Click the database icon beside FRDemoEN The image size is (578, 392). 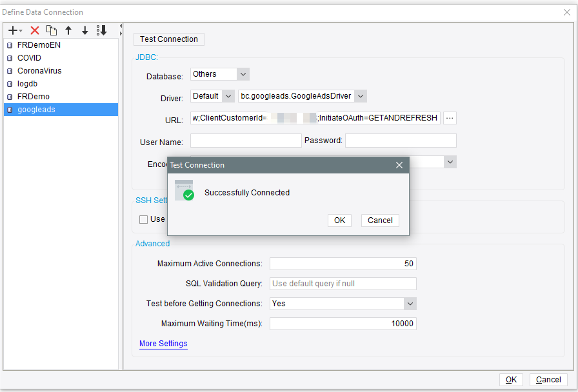[x=9, y=44]
